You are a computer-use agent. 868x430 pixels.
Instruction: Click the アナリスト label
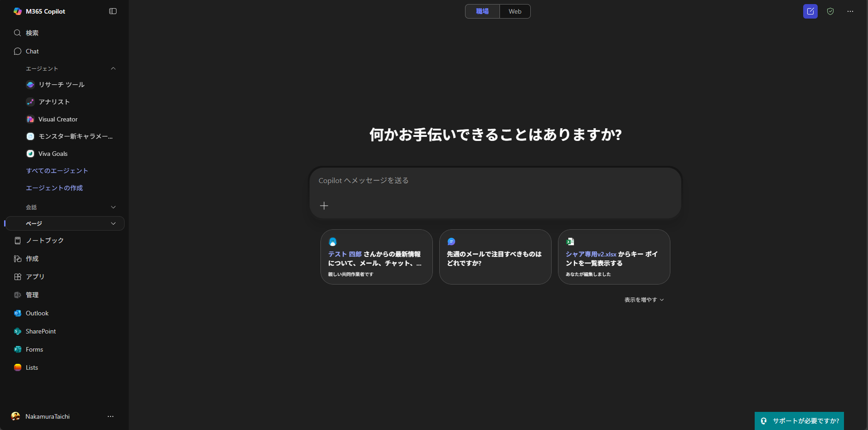(x=54, y=102)
